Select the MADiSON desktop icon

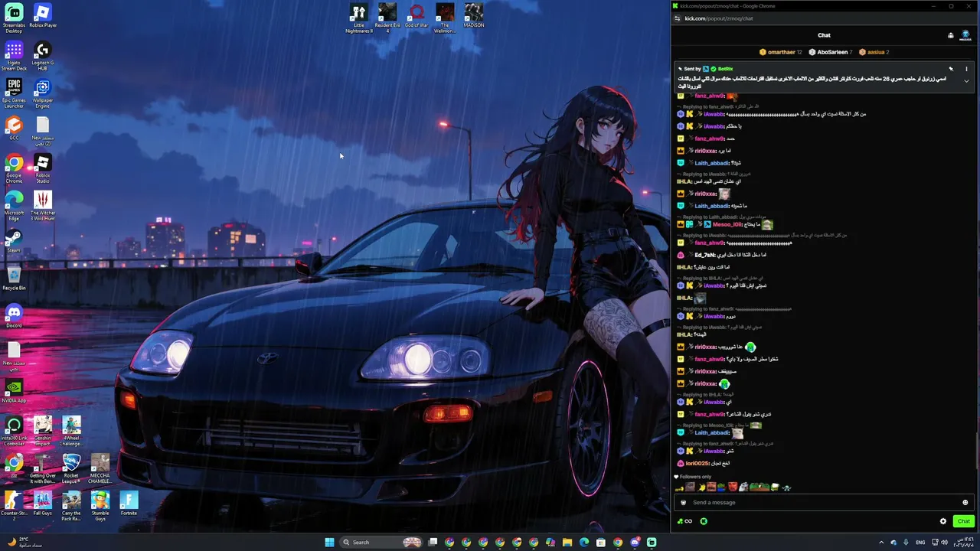coord(474,15)
